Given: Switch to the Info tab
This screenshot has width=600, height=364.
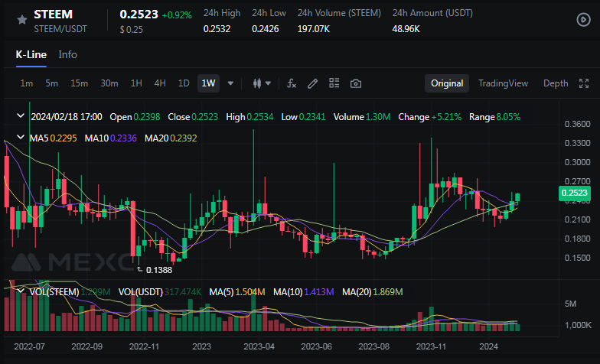Looking at the screenshot, I should [67, 55].
